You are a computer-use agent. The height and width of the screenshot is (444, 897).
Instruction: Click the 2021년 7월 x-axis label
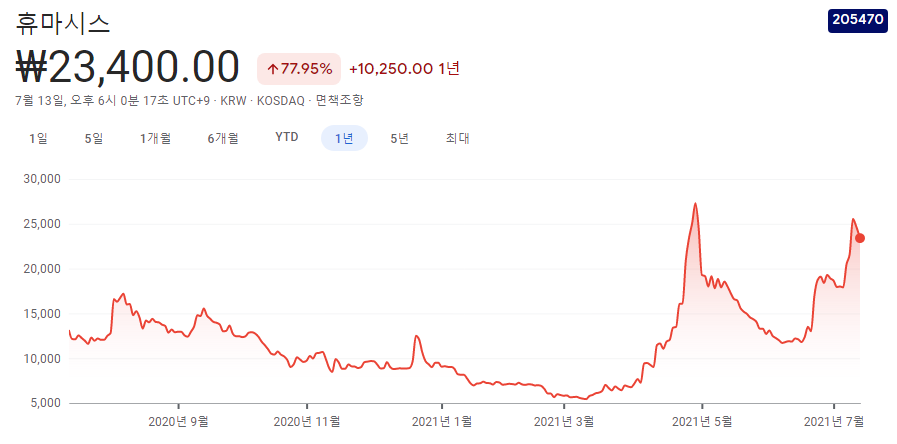(x=834, y=422)
